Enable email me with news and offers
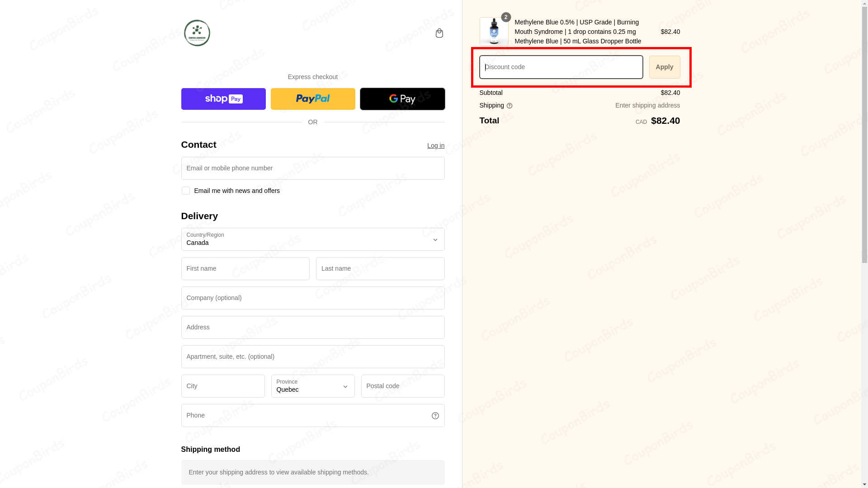868x488 pixels. (185, 191)
